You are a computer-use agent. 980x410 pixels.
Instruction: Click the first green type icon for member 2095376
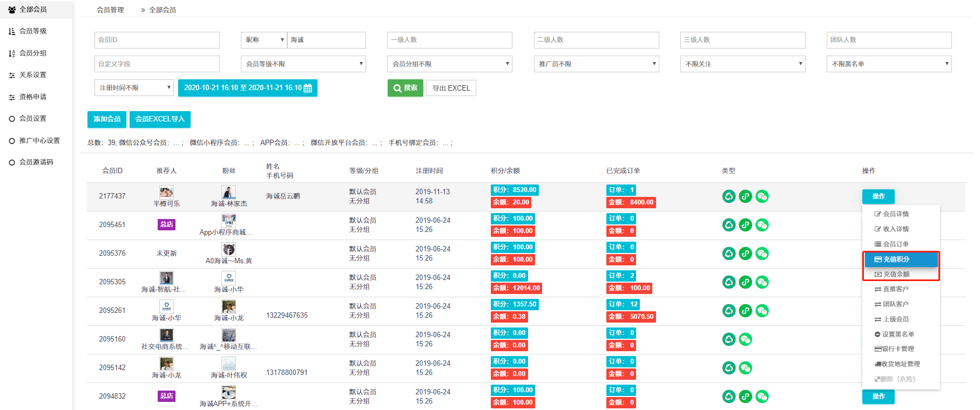tap(729, 254)
